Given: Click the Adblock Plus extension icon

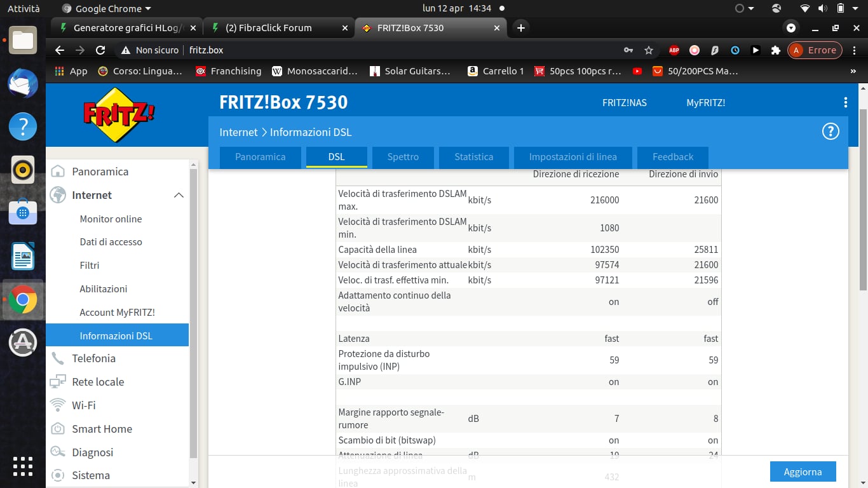Looking at the screenshot, I should click(674, 50).
